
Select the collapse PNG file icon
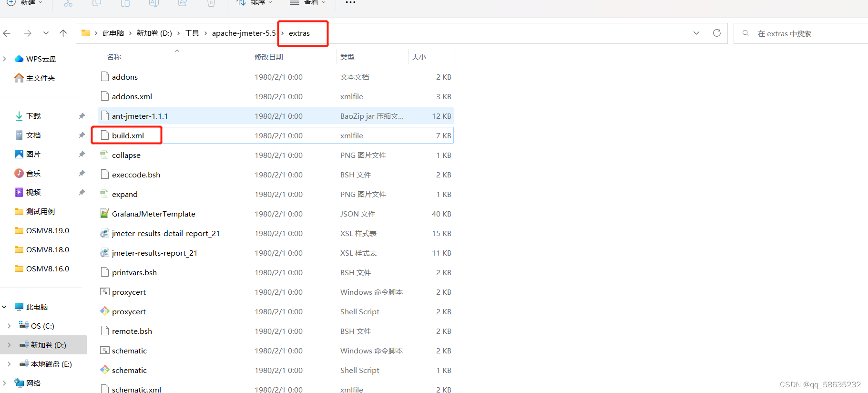pos(104,155)
